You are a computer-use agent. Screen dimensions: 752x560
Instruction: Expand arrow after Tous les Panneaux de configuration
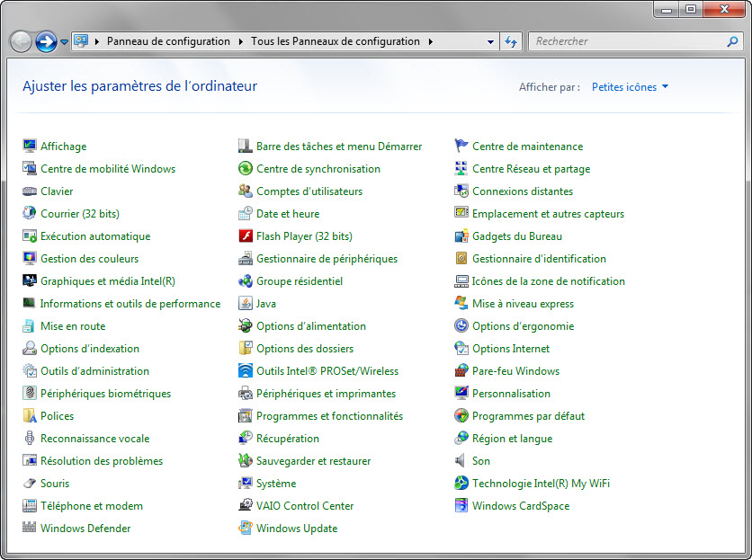[x=431, y=41]
